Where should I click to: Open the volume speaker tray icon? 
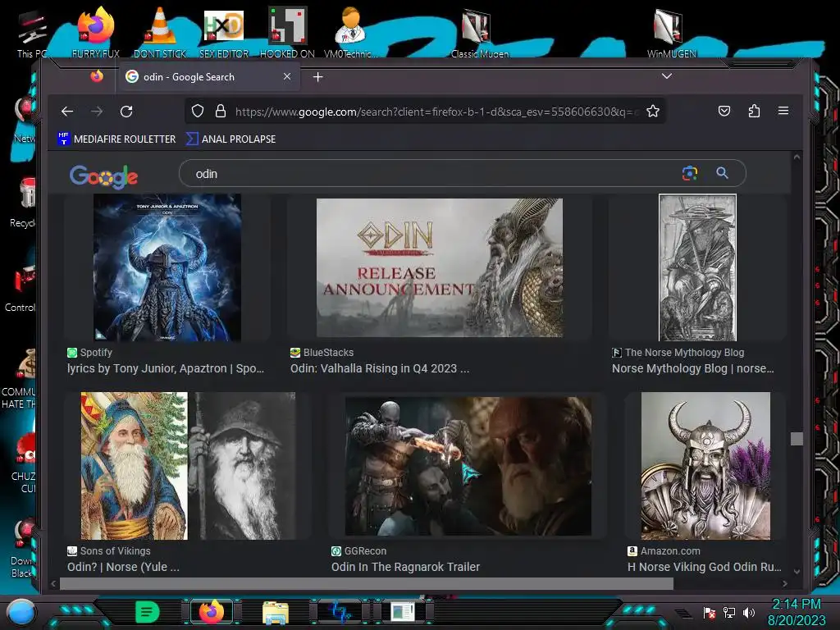click(x=749, y=612)
